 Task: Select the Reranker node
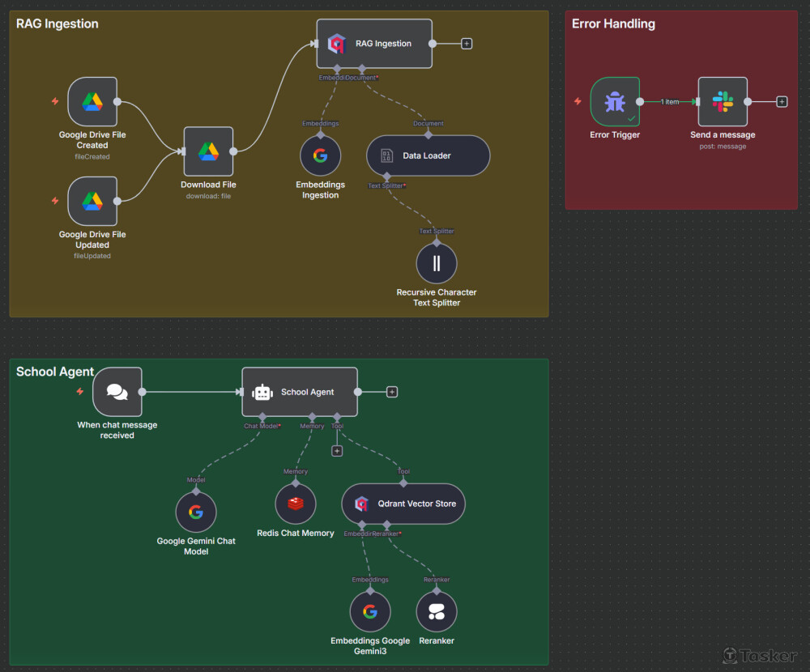click(x=437, y=611)
